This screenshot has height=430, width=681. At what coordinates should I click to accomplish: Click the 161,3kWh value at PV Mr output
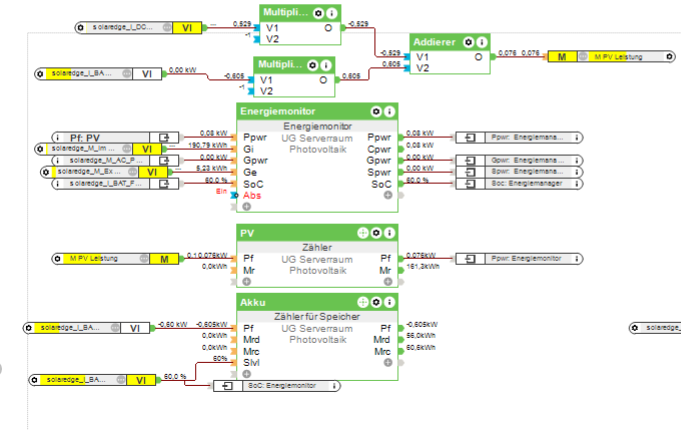coord(423,266)
